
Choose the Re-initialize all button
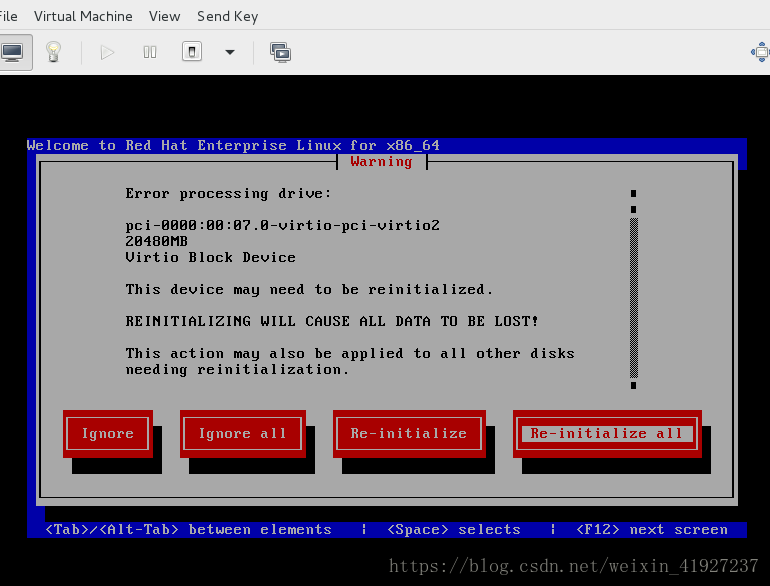coord(607,434)
